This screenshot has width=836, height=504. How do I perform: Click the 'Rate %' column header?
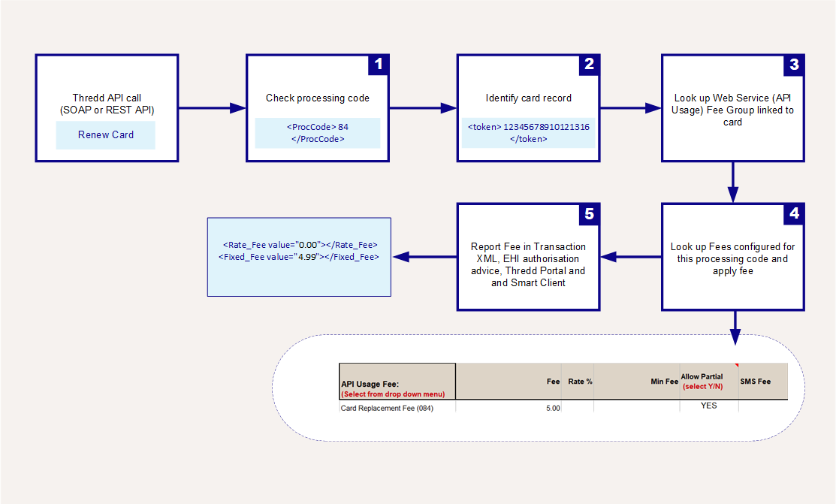coord(580,382)
